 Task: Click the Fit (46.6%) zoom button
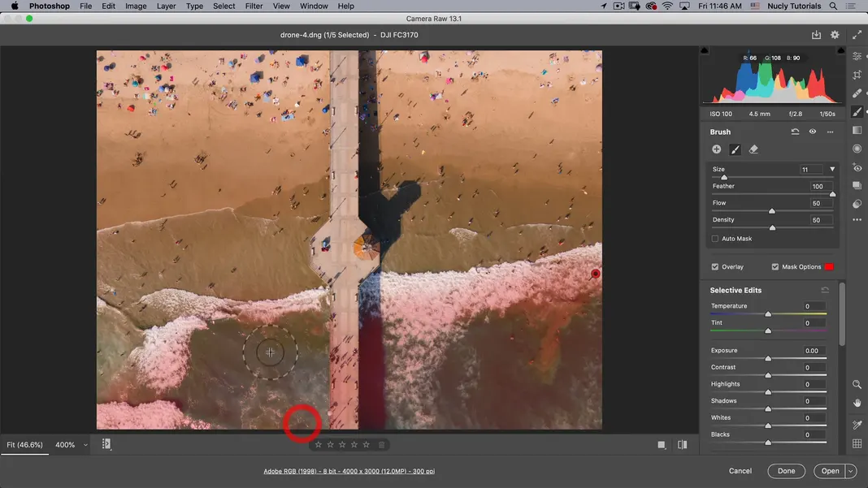coord(24,445)
